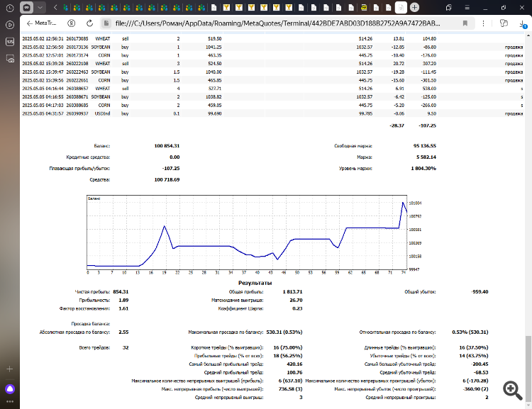This screenshot has height=409, width=532.
Task: Open the browser hamburger menu
Action: (467, 8)
